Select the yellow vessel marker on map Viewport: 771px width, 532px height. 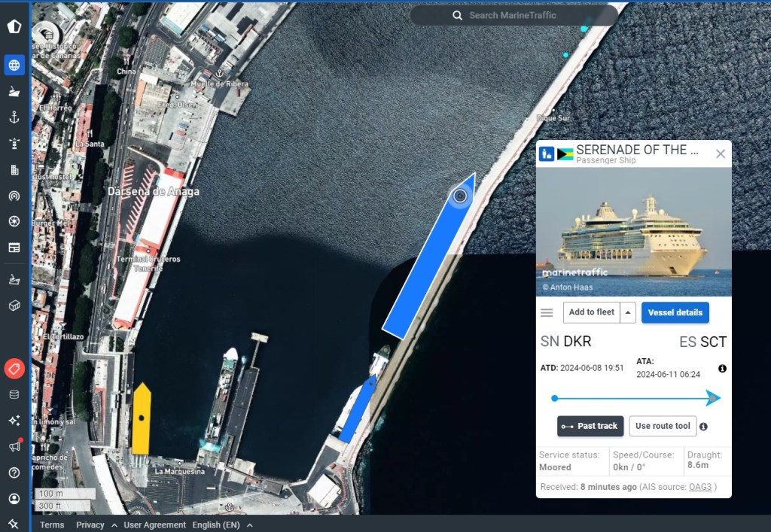tap(141, 418)
